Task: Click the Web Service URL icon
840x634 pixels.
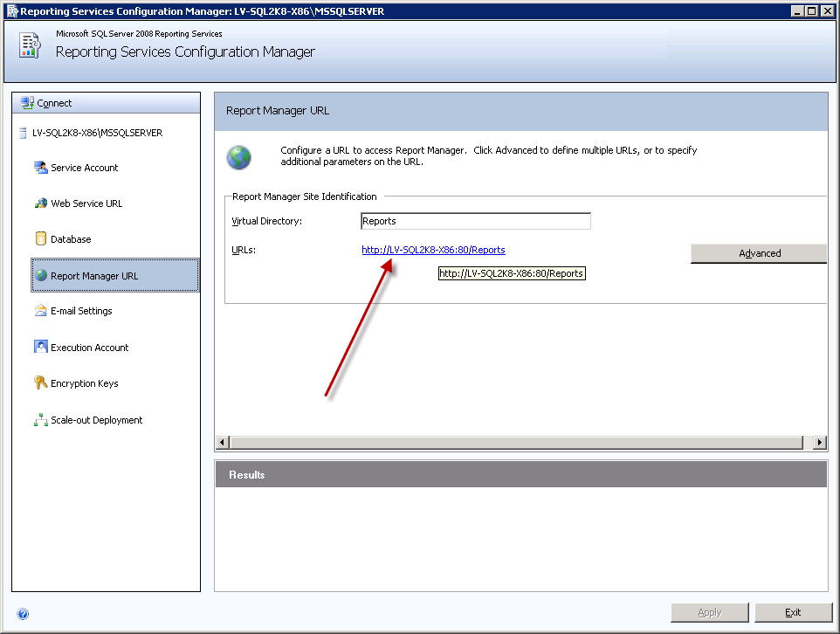Action: [x=40, y=203]
